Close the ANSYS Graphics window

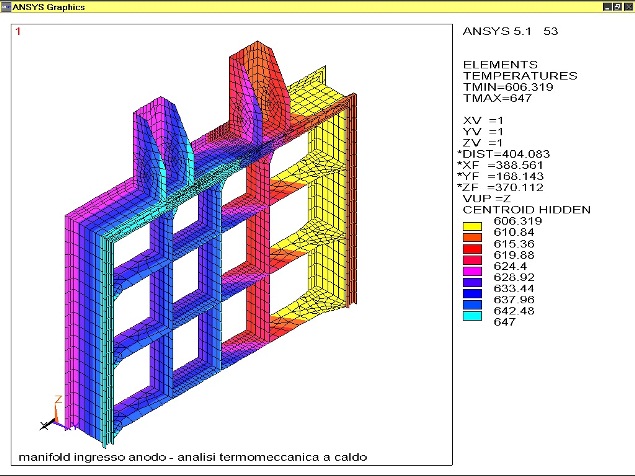[628, 7]
